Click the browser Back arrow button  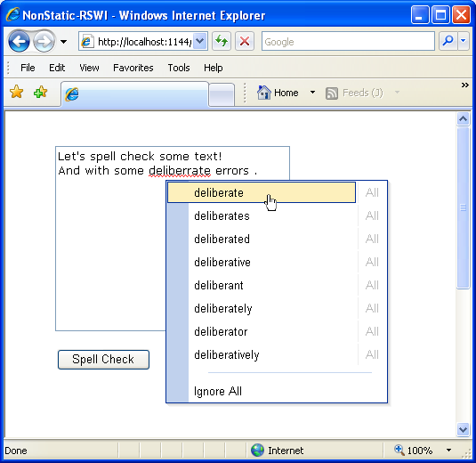pos(19,41)
